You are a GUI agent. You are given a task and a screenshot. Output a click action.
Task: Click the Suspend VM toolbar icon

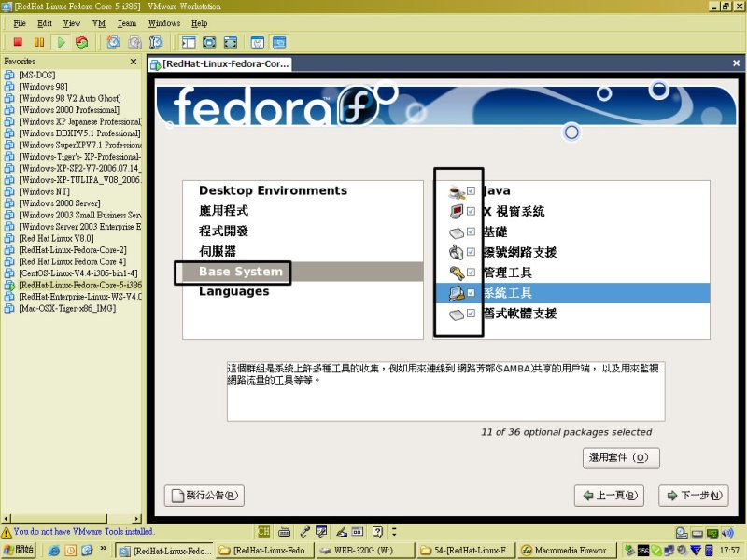coord(39,42)
